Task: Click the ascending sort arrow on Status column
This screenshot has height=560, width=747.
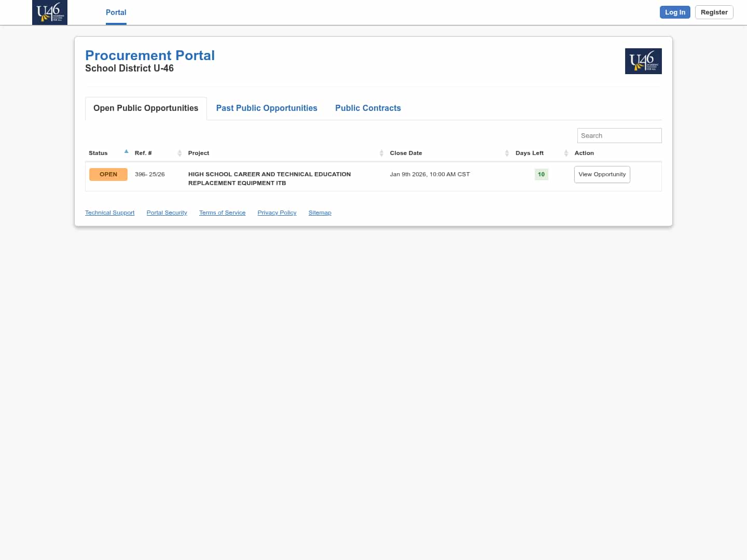Action: pos(126,151)
